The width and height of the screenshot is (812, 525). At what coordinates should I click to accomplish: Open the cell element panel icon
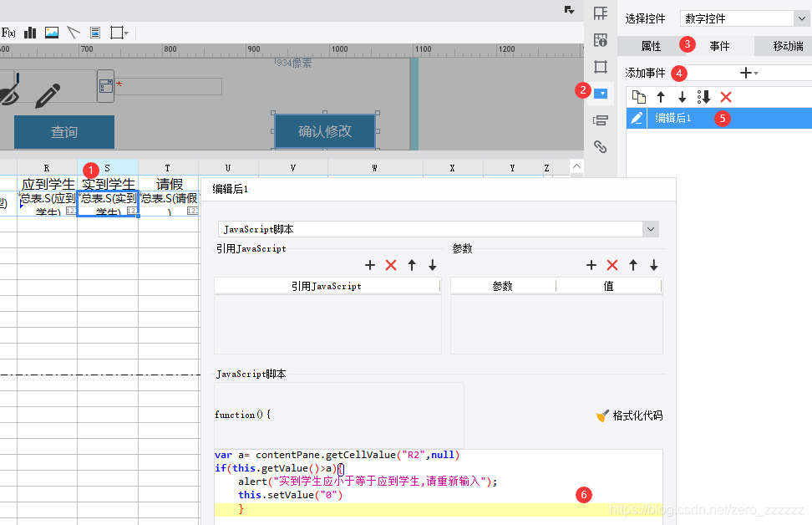[x=601, y=40]
